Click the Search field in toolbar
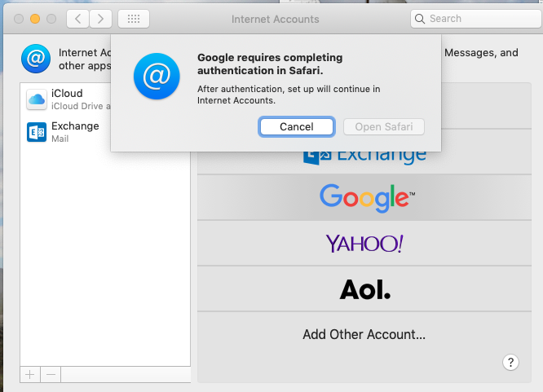Screen dimensions: 543x392 pyautogui.click(x=476, y=19)
